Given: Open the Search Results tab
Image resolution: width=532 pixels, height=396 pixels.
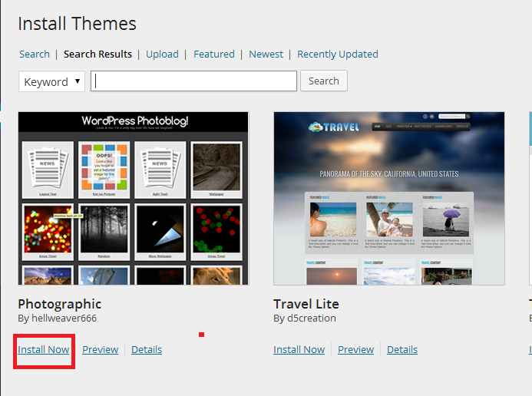Looking at the screenshot, I should pyautogui.click(x=97, y=54).
